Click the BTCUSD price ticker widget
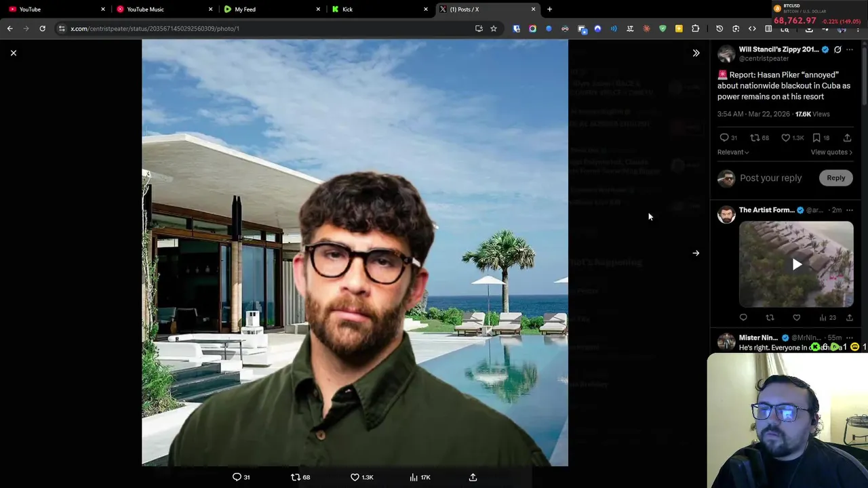Viewport: 868px width, 488px height. 818,14
